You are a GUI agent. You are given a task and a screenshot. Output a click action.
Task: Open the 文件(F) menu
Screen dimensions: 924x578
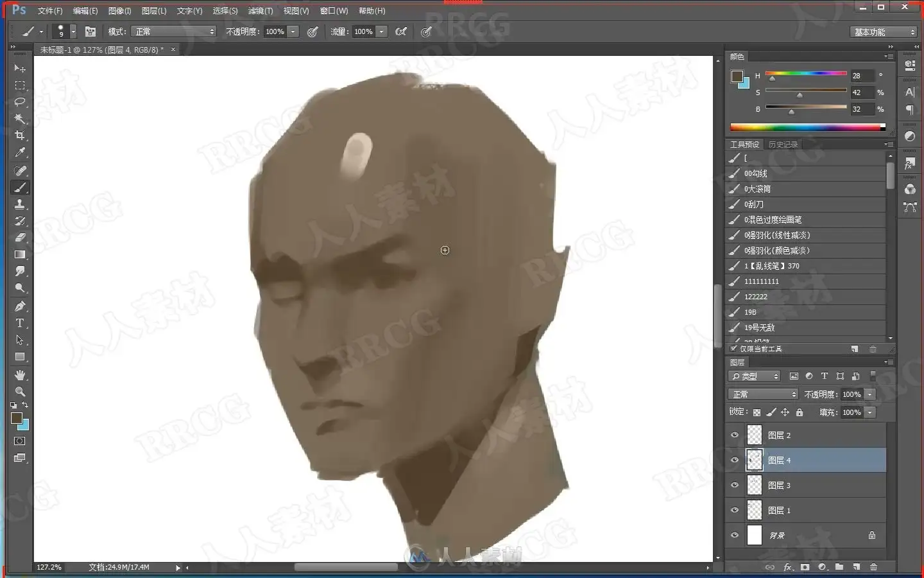pos(50,11)
